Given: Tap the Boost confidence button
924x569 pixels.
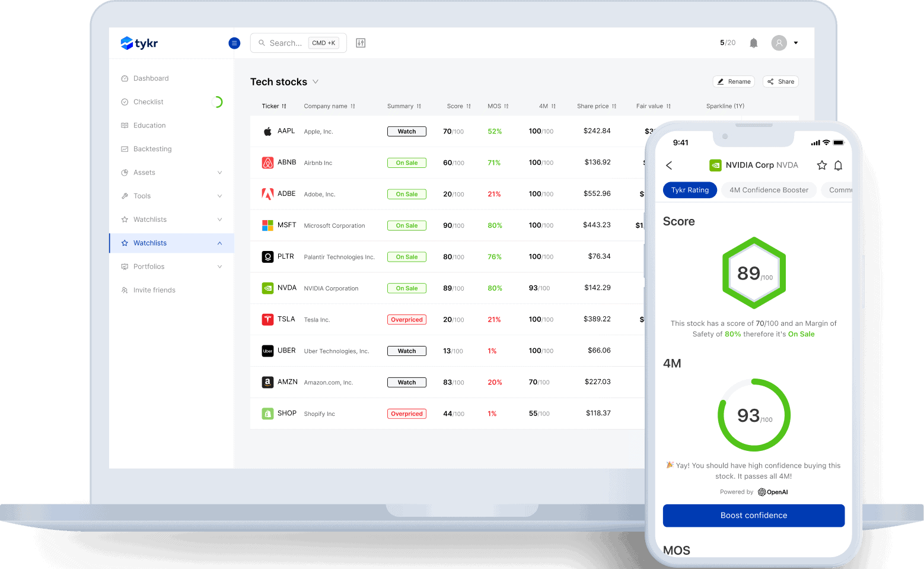Looking at the screenshot, I should pos(753,516).
